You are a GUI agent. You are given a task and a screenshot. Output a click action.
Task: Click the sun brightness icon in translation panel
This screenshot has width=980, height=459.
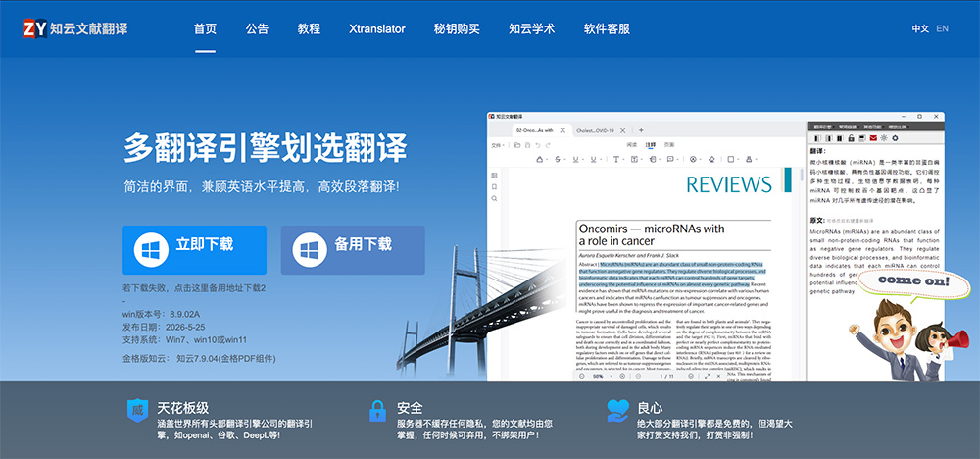point(884,138)
